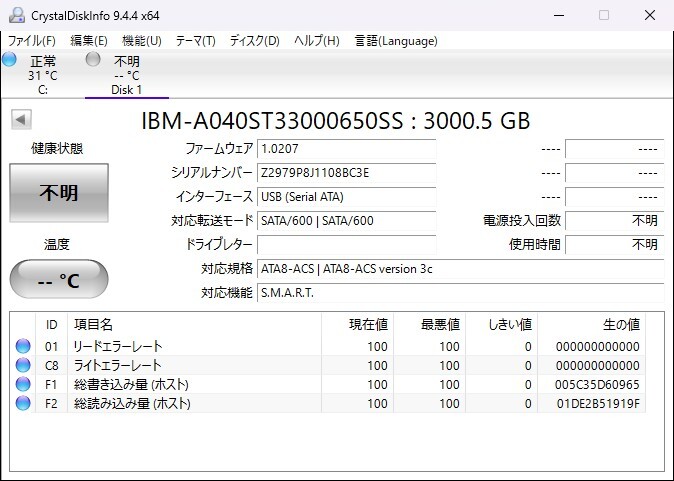The height and width of the screenshot is (481, 674).
Task: Click the 生の値 column header
Action: coord(591,324)
